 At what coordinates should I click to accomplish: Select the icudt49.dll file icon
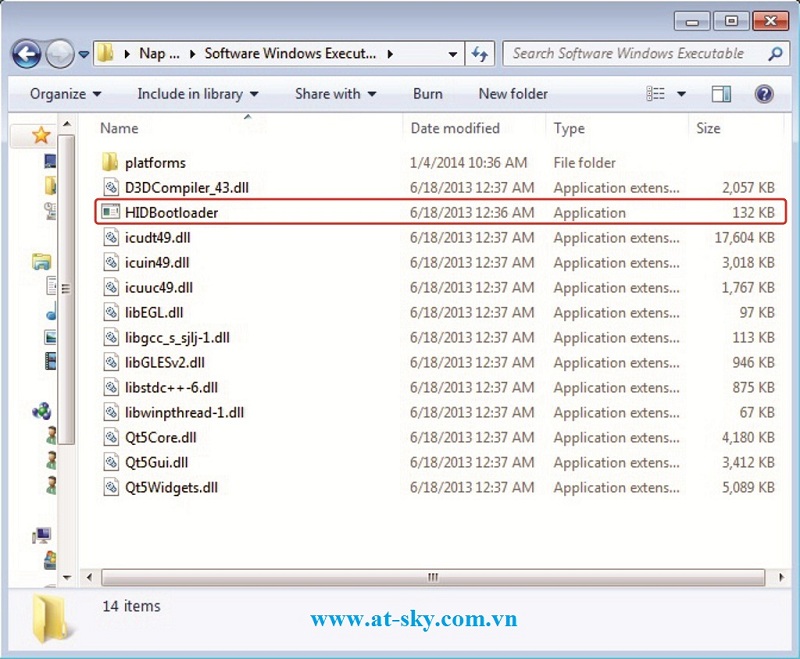[x=111, y=237]
